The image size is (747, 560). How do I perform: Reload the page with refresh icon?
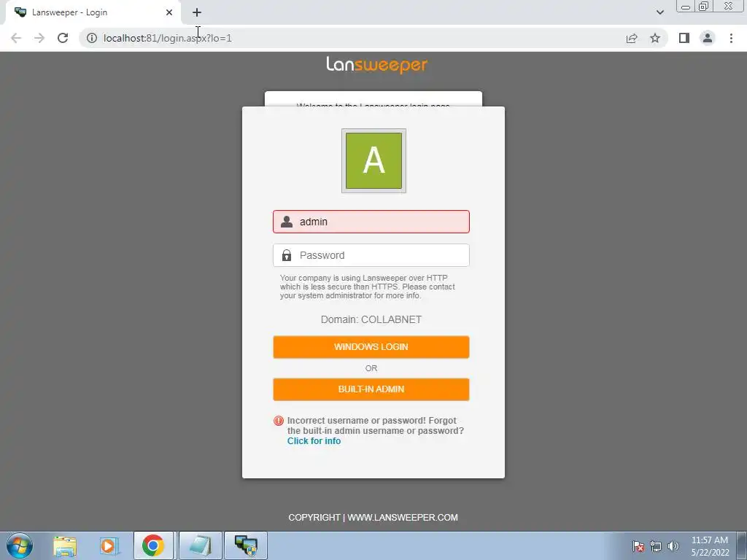[63, 38]
